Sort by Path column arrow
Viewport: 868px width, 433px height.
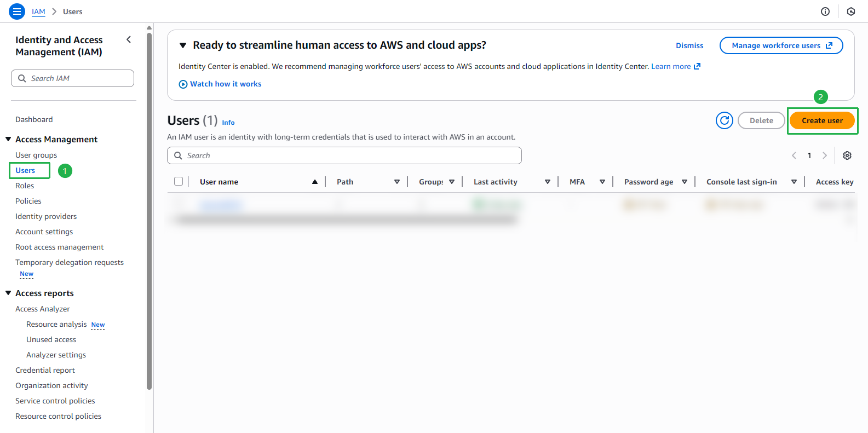[x=397, y=182]
